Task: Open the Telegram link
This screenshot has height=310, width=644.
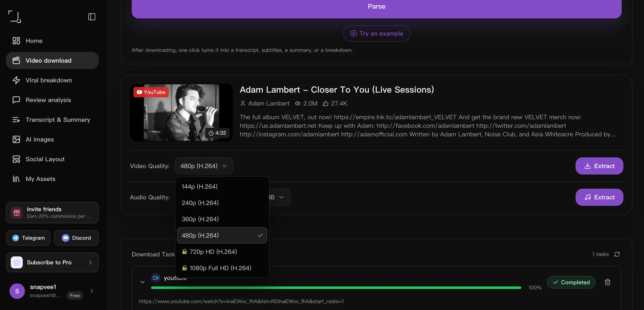Action: 28,238
